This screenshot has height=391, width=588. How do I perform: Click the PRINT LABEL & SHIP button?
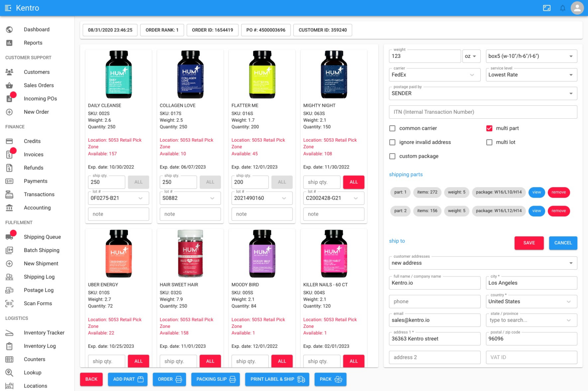[x=277, y=379]
